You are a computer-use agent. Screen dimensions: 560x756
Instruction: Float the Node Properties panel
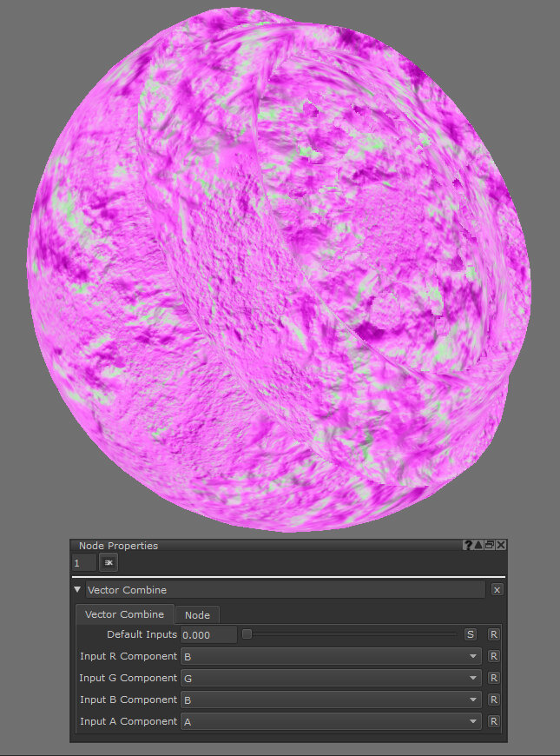(490, 545)
